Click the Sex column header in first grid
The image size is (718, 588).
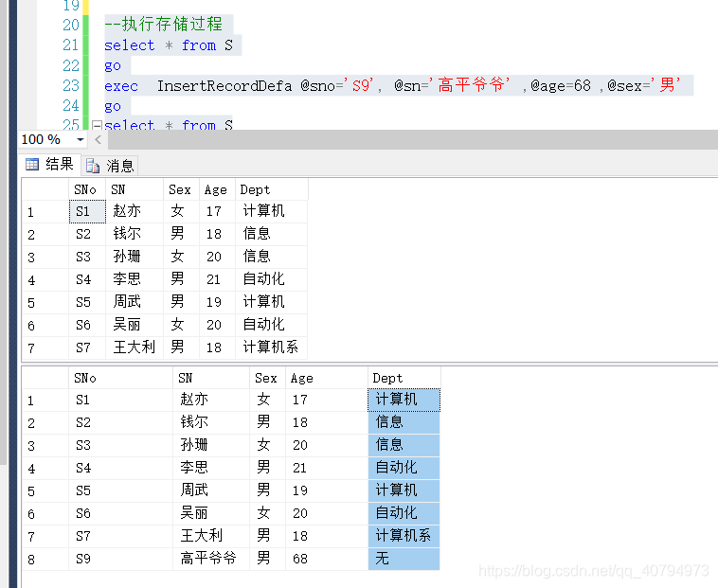point(181,189)
